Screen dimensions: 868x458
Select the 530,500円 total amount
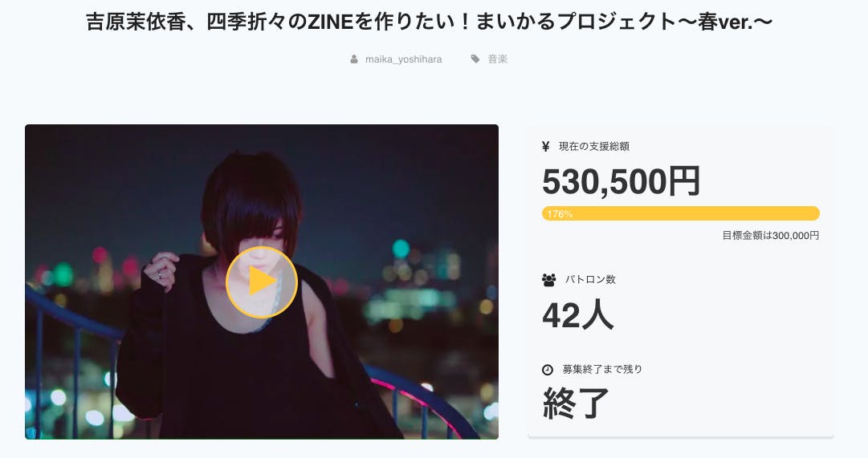pyautogui.click(x=621, y=181)
